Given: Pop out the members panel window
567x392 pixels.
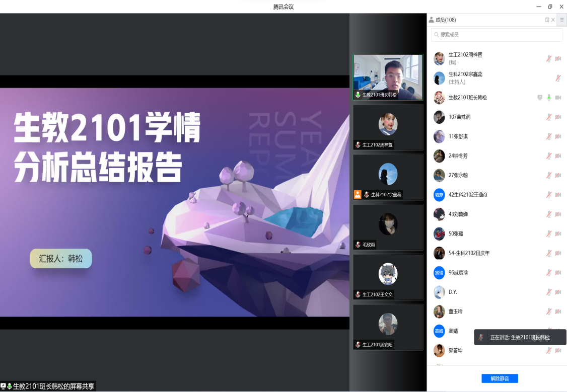Looking at the screenshot, I should click(547, 20).
